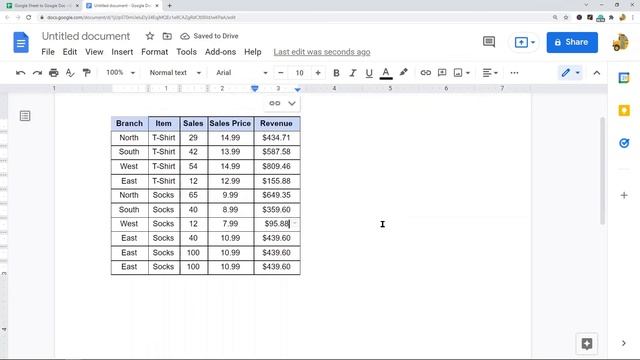Click the Redo icon in toolbar
This screenshot has height=360, width=640.
[37, 73]
